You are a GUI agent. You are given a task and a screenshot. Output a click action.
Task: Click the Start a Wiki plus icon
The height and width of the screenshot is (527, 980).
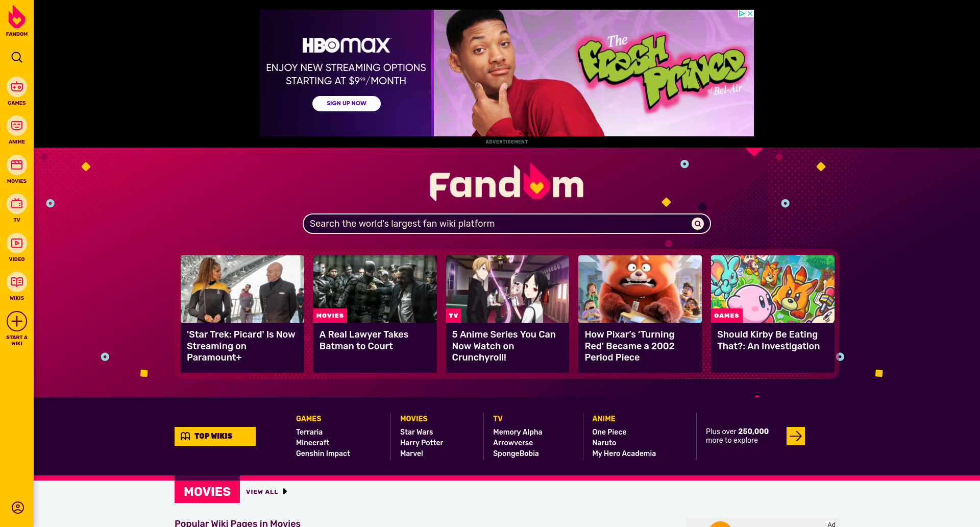click(17, 321)
